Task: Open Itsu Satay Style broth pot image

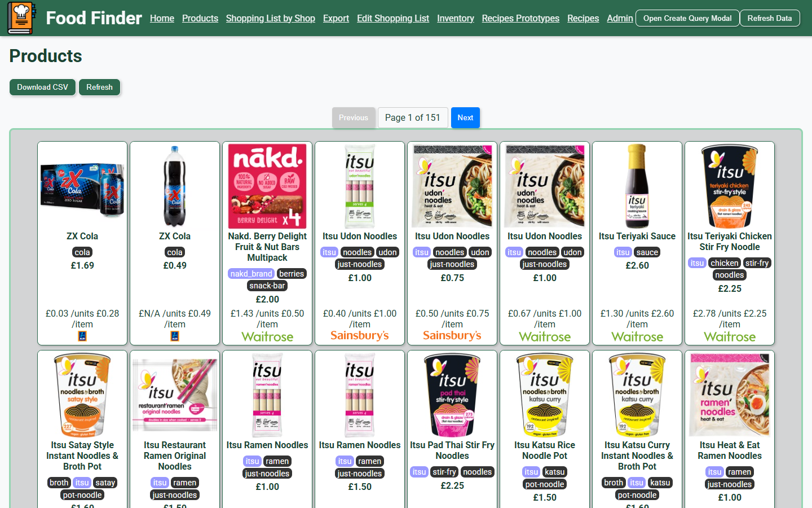Action: (x=82, y=395)
